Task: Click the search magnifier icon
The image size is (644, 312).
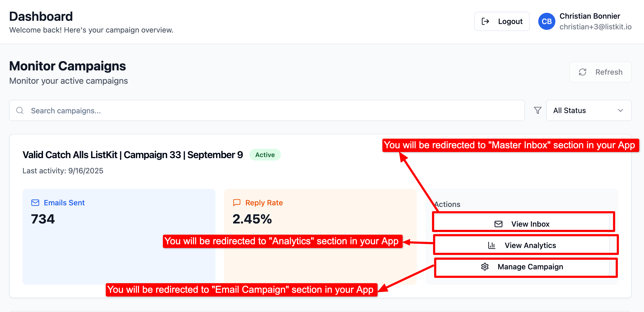Action: (x=20, y=110)
